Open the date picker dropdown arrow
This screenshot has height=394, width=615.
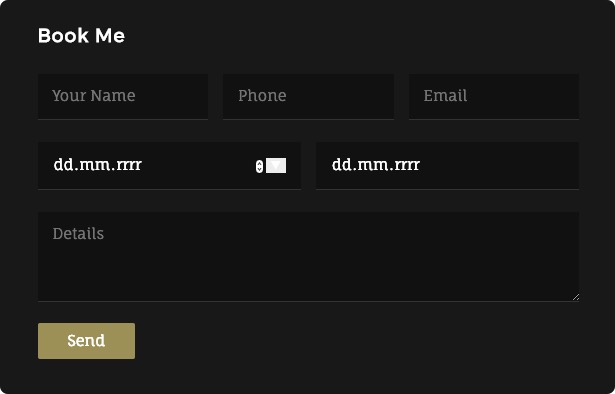click(276, 165)
